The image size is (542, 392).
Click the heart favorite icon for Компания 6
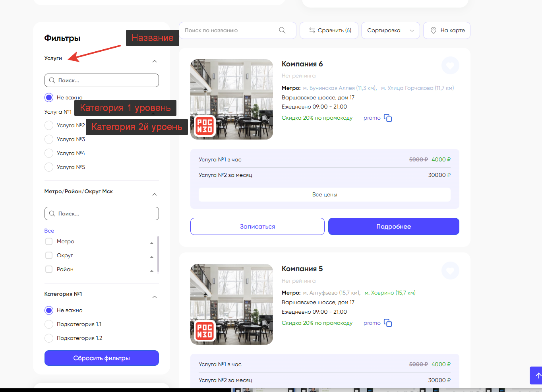(450, 66)
